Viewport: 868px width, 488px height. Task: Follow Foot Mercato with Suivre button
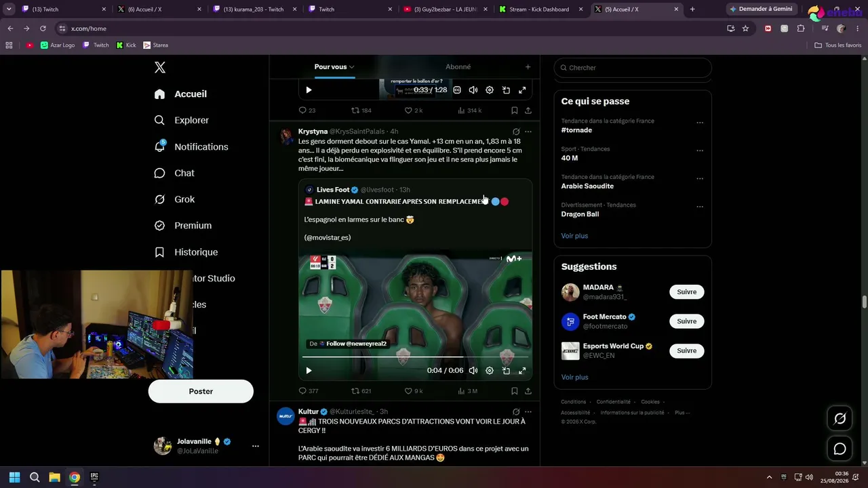686,321
